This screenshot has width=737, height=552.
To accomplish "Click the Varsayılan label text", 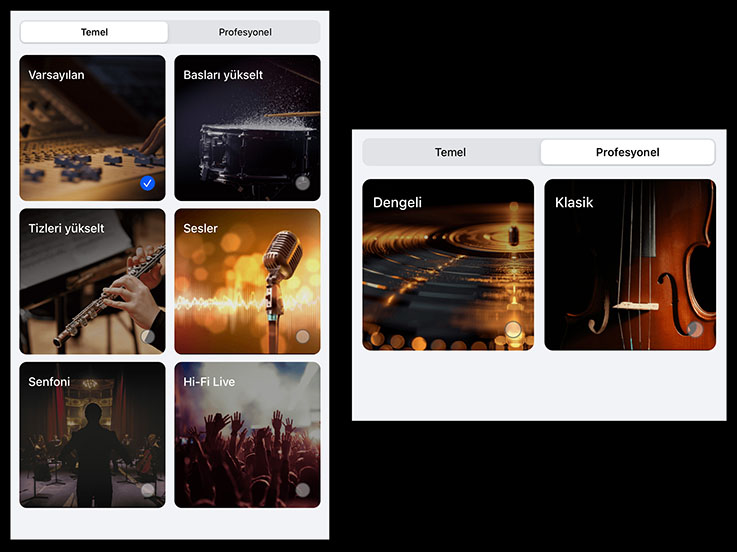I will 56,75.
